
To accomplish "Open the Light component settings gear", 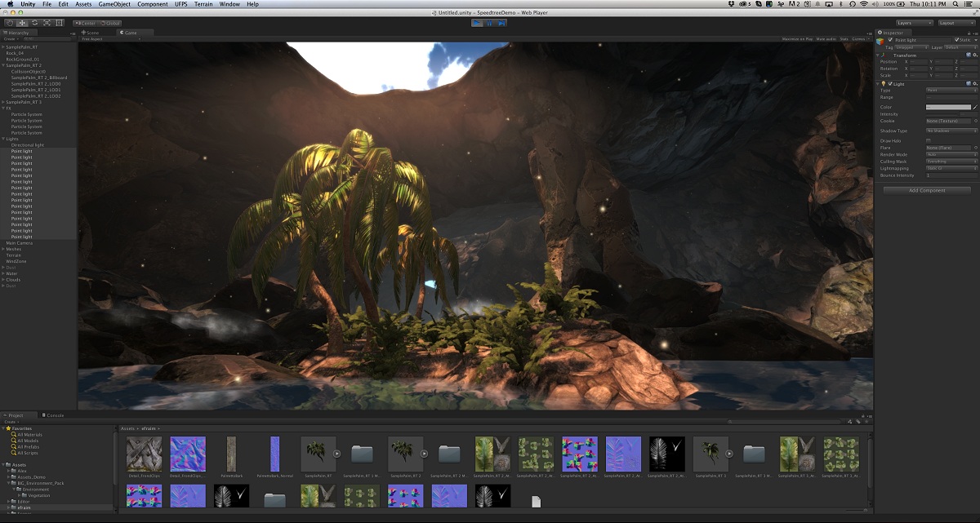I will (974, 82).
